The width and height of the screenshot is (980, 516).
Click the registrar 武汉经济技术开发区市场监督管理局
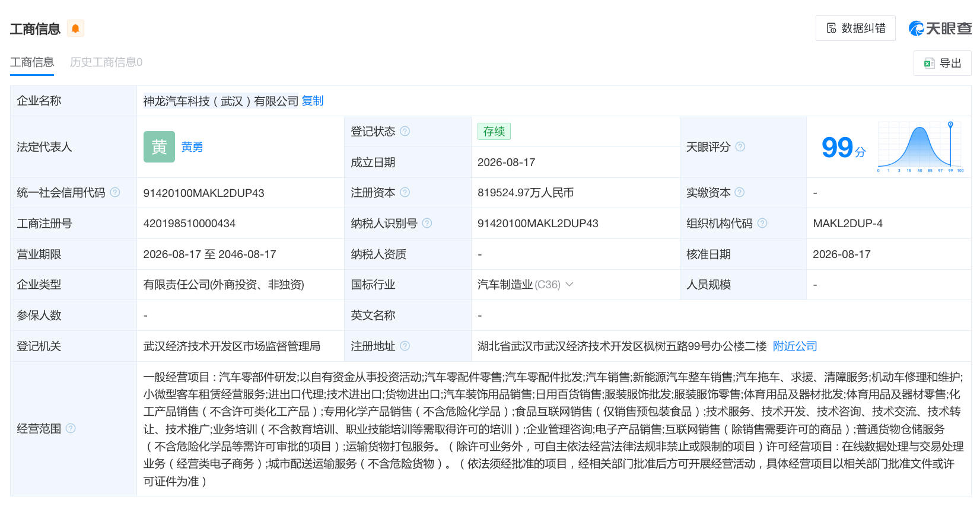(x=232, y=346)
